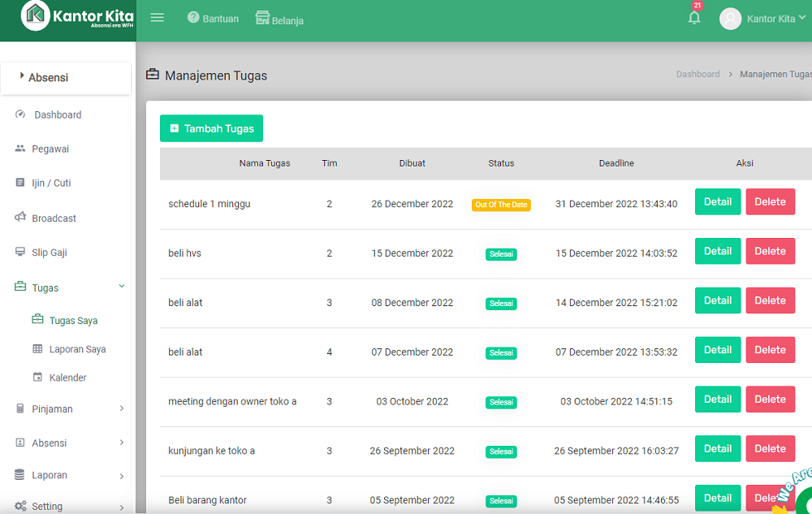Click the Kantor Kita logo
The height and width of the screenshot is (514, 812).
tap(78, 16)
